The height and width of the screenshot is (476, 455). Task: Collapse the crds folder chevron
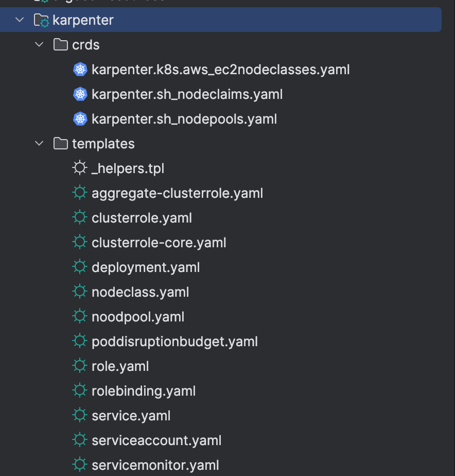(39, 45)
